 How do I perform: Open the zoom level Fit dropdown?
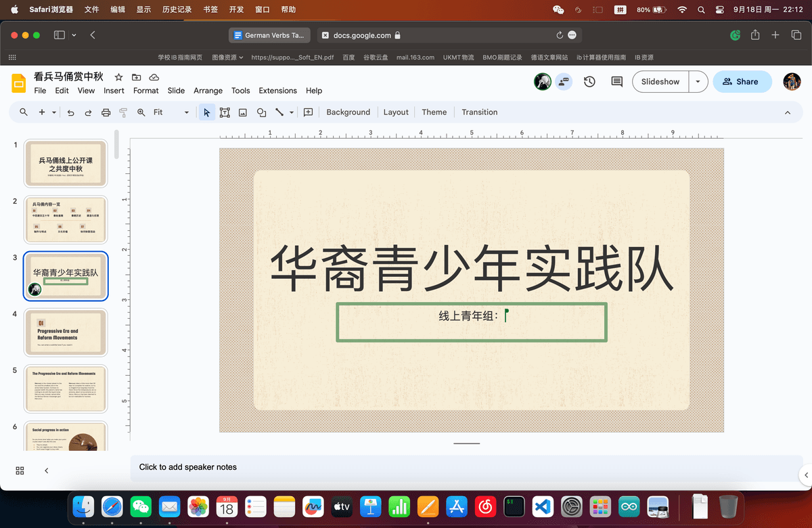pyautogui.click(x=171, y=112)
